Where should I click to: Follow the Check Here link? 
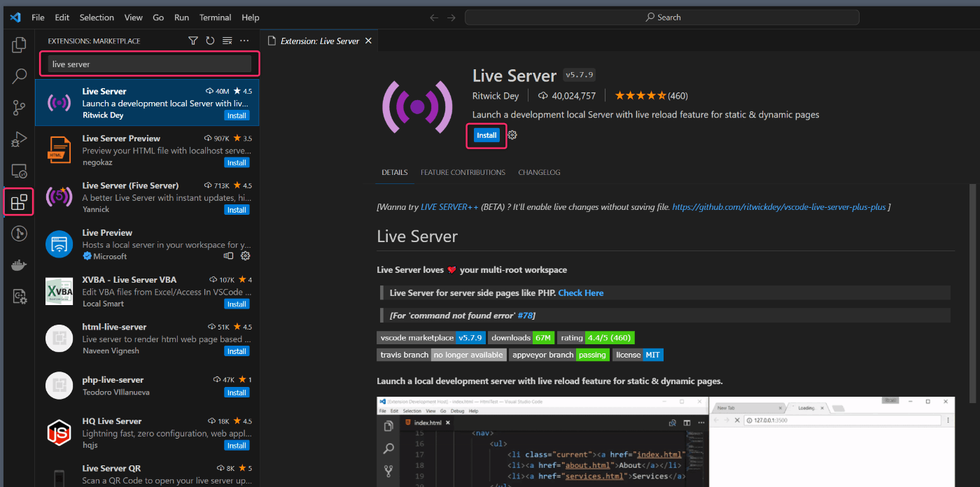580,293
